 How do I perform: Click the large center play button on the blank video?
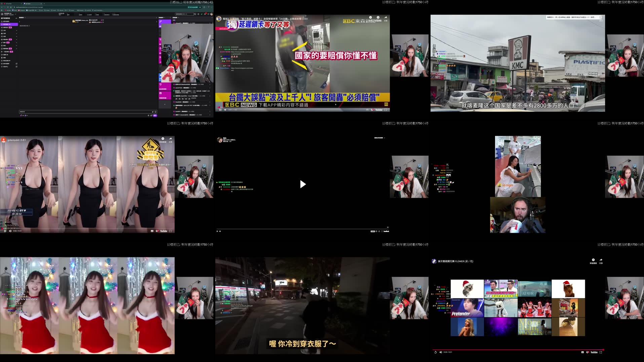[x=302, y=184]
